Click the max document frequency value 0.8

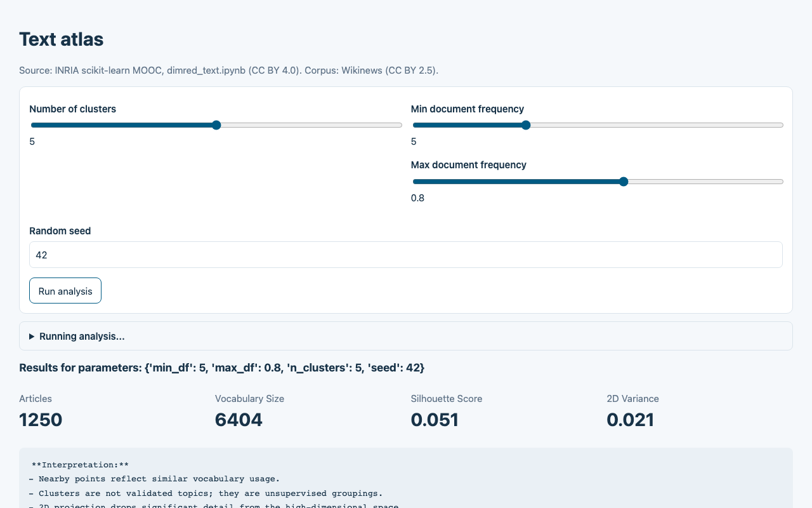418,197
